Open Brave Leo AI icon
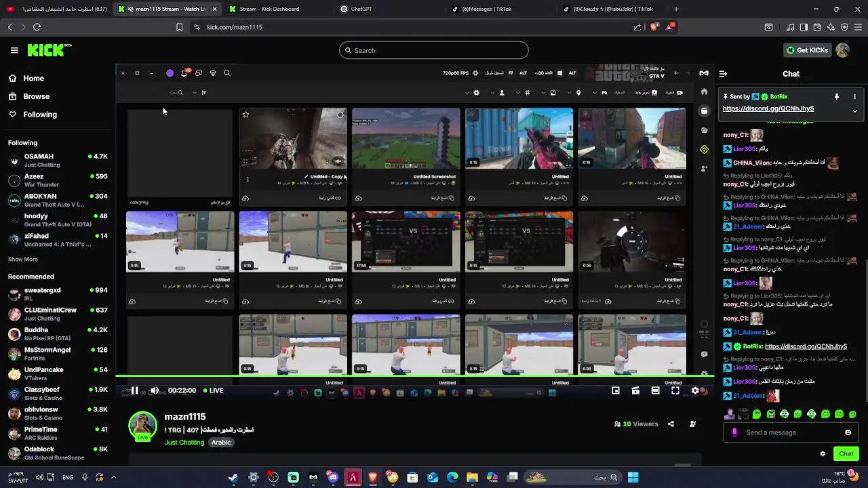Image resolution: width=868 pixels, height=488 pixels. [831, 27]
